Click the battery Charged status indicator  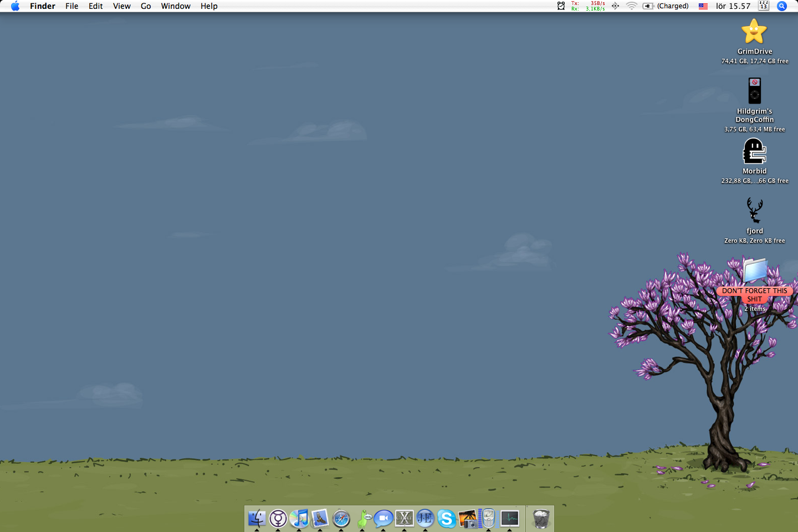(666, 6)
